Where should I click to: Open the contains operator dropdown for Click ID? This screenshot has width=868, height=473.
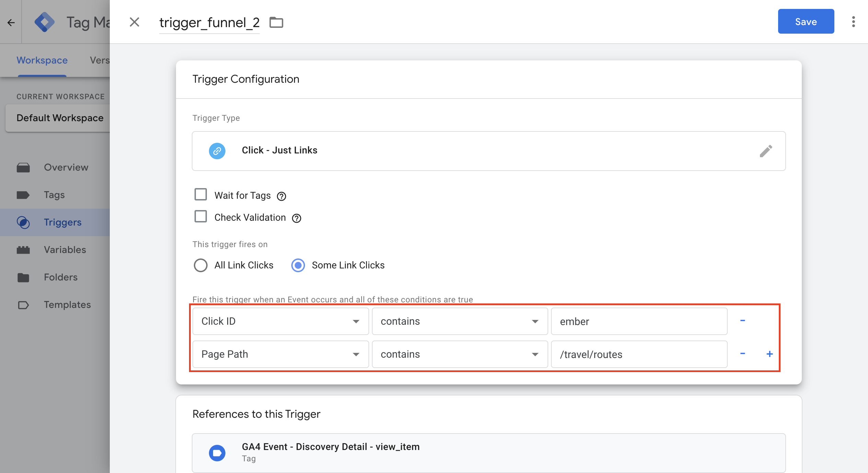point(460,321)
